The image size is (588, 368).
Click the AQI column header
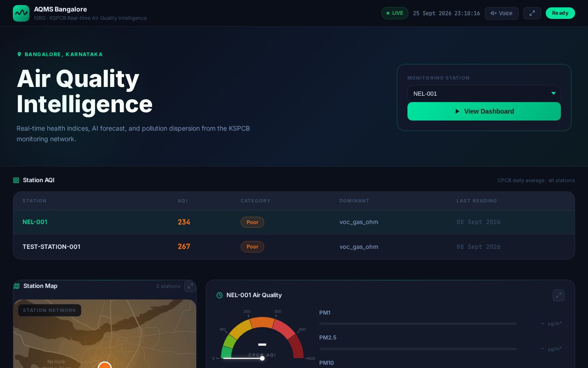[x=183, y=201]
